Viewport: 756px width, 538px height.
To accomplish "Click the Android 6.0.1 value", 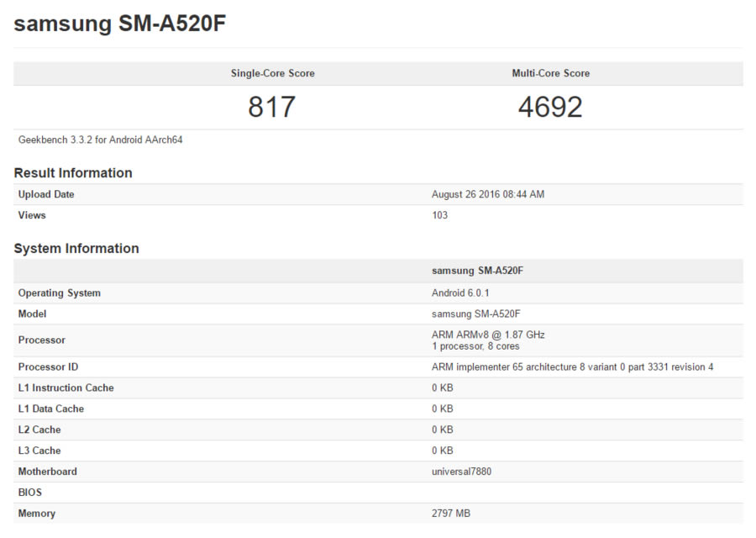I will click(454, 293).
